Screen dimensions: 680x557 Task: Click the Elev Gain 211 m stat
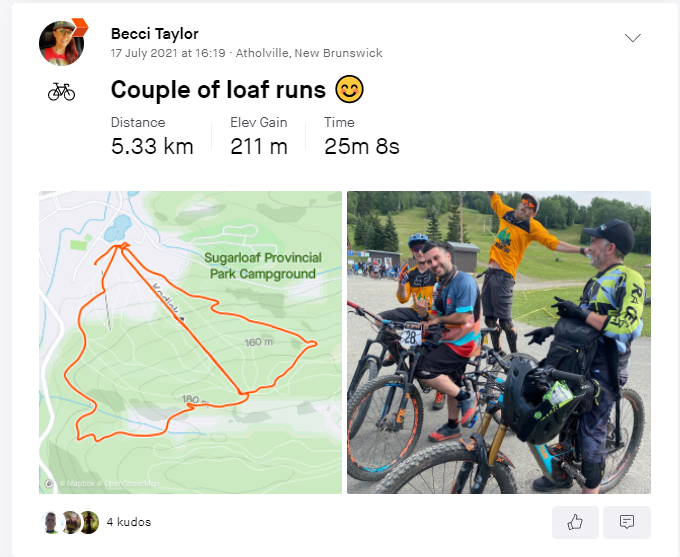tap(258, 138)
